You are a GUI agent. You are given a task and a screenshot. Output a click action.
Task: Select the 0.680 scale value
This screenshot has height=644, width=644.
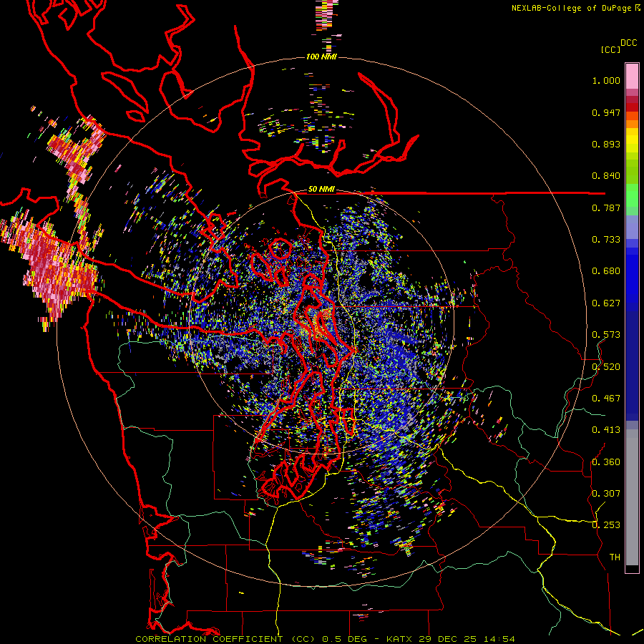tap(606, 271)
